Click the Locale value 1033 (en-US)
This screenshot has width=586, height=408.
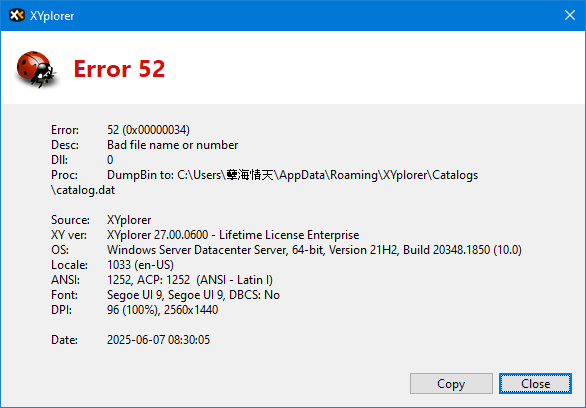(140, 265)
